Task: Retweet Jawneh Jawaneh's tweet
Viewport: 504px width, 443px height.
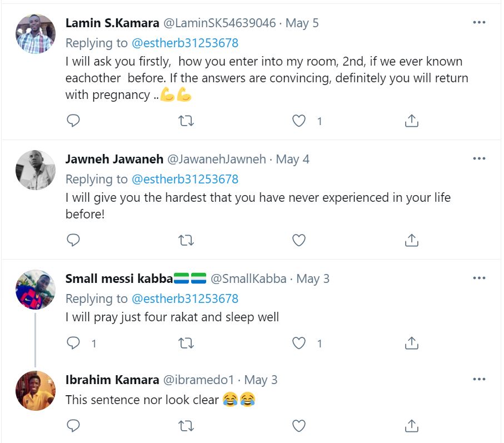Action: pos(186,240)
